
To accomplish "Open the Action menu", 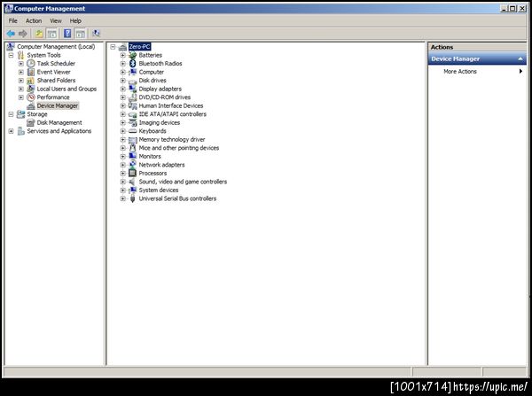I will point(34,20).
